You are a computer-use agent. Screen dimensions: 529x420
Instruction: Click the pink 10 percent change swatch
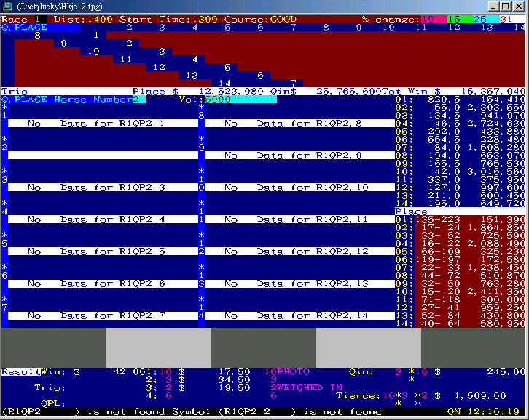pyautogui.click(x=428, y=19)
